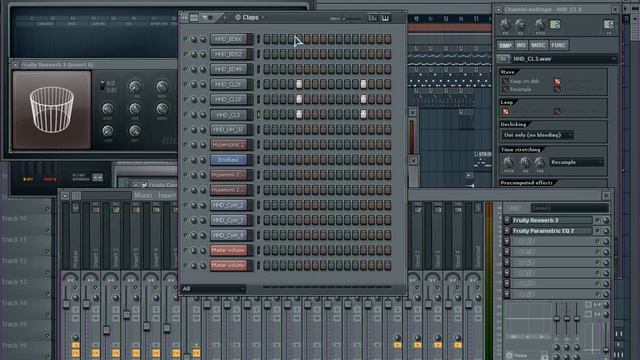Click the top-left knob in Fruity Reeverb
The height and width of the screenshot is (360, 640).
pos(135,87)
